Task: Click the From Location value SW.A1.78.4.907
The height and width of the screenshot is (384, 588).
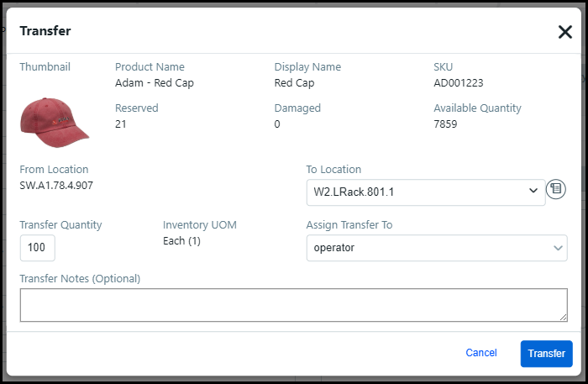Action: click(x=56, y=185)
